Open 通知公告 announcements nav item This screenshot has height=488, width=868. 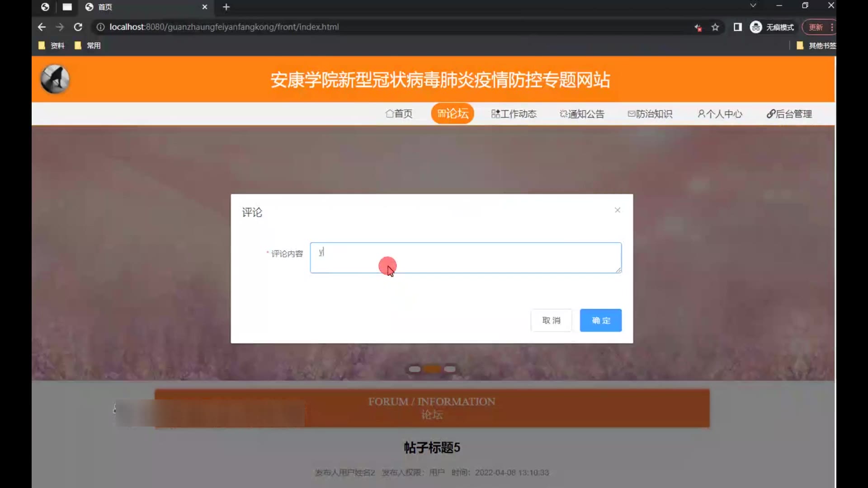click(581, 114)
